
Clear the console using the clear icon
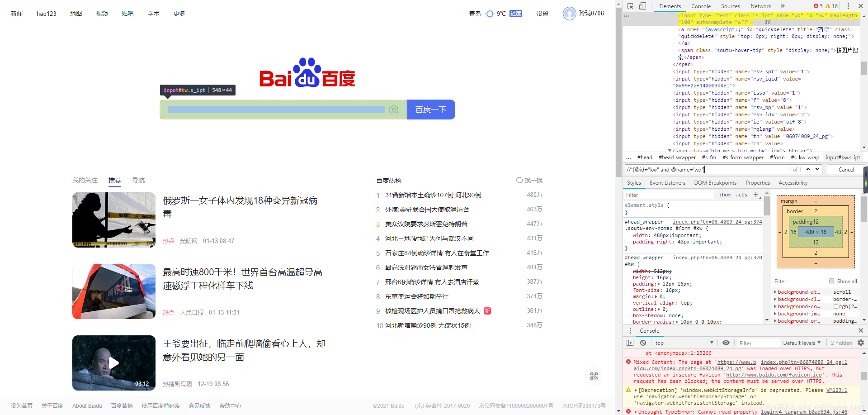pos(643,343)
